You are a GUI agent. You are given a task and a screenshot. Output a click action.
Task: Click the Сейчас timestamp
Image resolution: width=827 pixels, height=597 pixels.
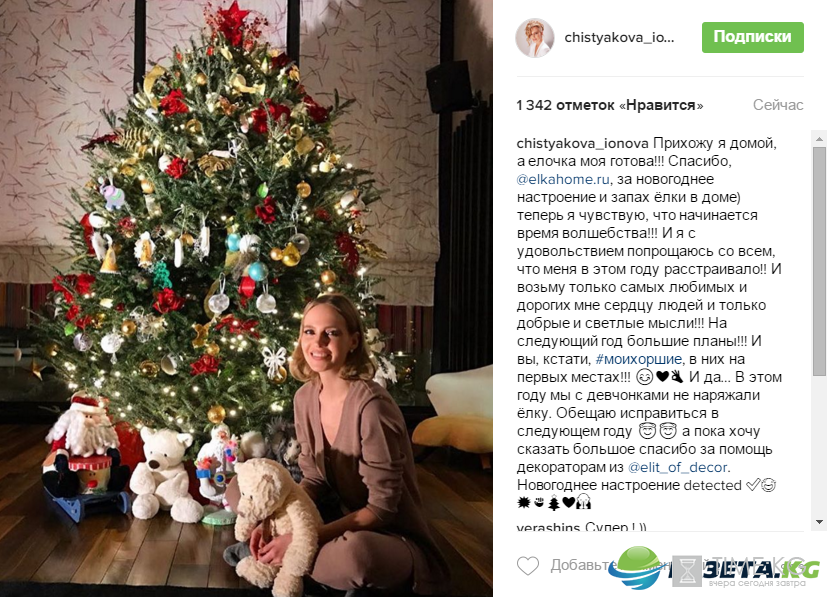point(778,105)
